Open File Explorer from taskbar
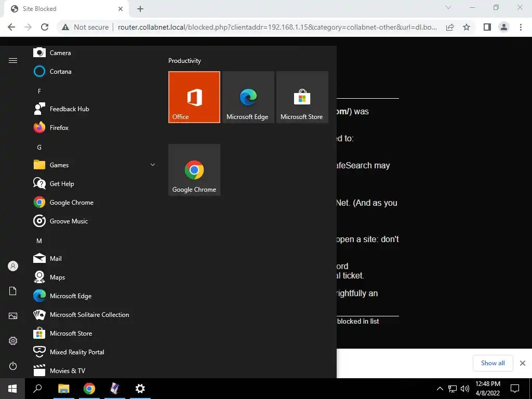This screenshot has width=532, height=399. (63, 389)
